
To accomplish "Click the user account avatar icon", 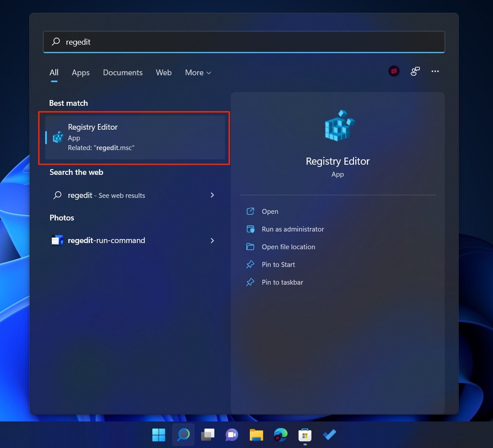I will (x=393, y=71).
